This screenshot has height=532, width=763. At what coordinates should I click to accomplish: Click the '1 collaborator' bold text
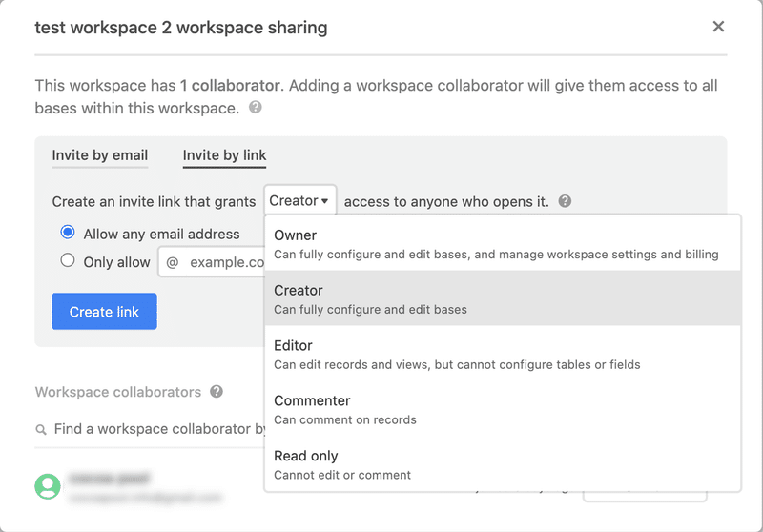point(230,86)
